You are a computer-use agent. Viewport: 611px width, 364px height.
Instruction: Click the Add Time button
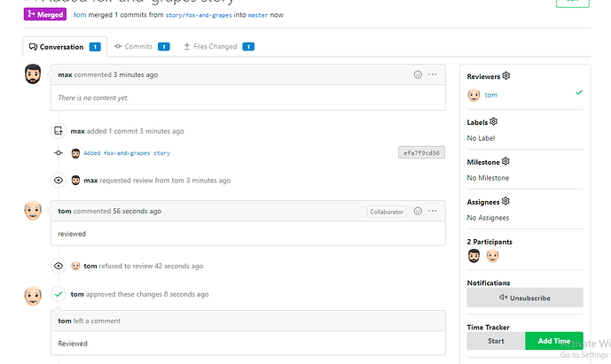coord(553,341)
